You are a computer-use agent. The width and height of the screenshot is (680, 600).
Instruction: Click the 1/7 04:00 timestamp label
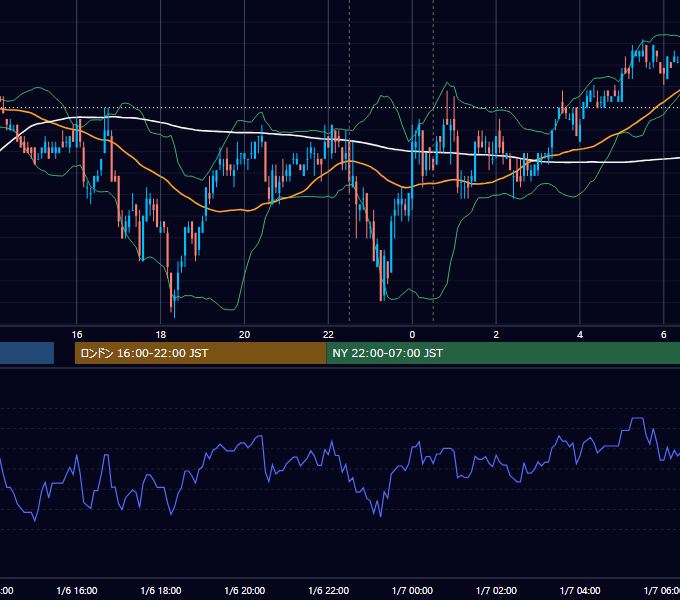580,591
